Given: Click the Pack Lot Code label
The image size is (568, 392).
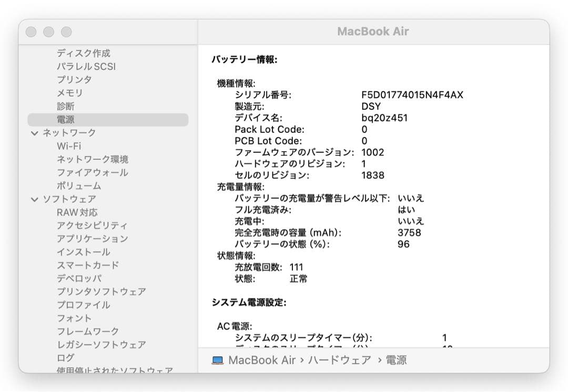Looking at the screenshot, I should click(x=269, y=130).
